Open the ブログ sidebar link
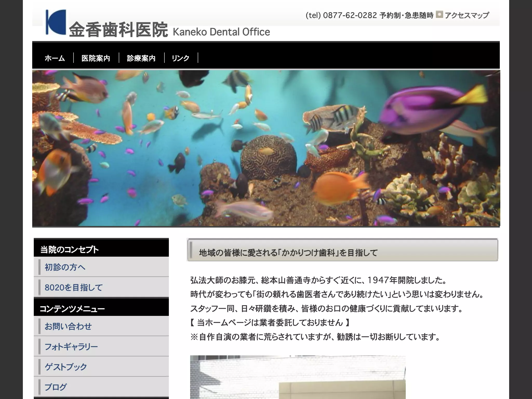This screenshot has width=532, height=399. pyautogui.click(x=101, y=387)
